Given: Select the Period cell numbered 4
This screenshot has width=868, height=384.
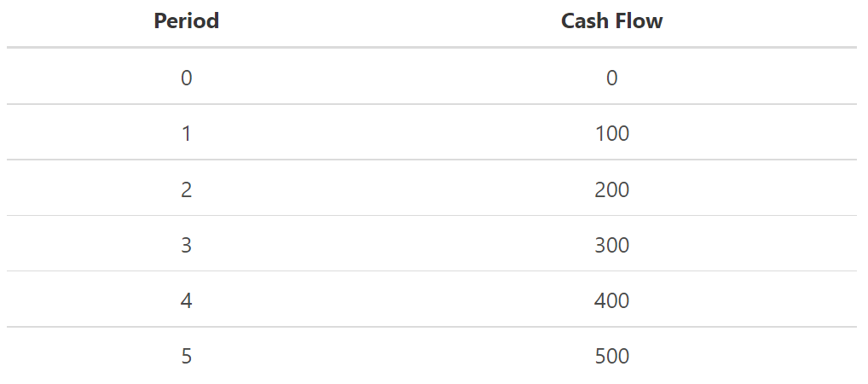Looking at the screenshot, I should (187, 300).
